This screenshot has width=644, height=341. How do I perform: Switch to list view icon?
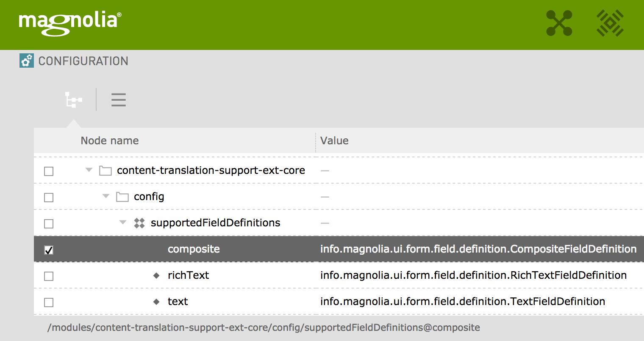point(119,100)
